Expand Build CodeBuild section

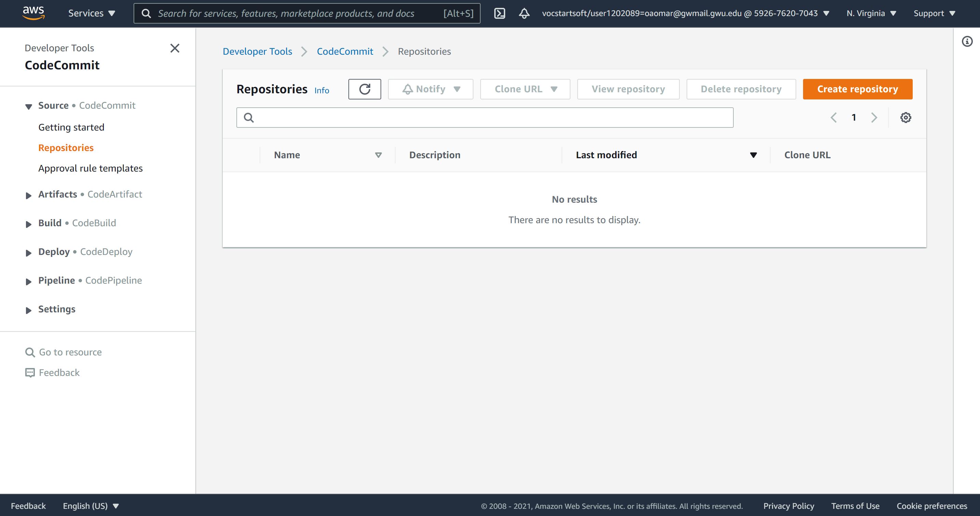[x=29, y=224]
